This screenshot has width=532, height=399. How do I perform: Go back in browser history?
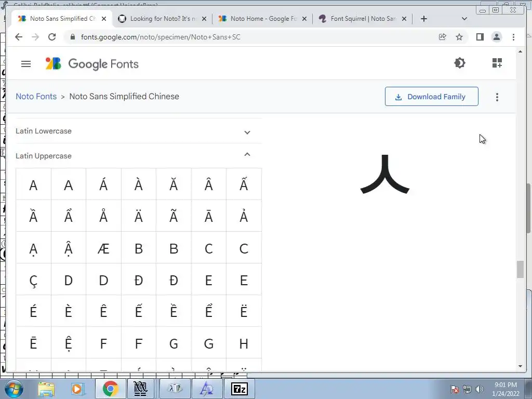19,37
